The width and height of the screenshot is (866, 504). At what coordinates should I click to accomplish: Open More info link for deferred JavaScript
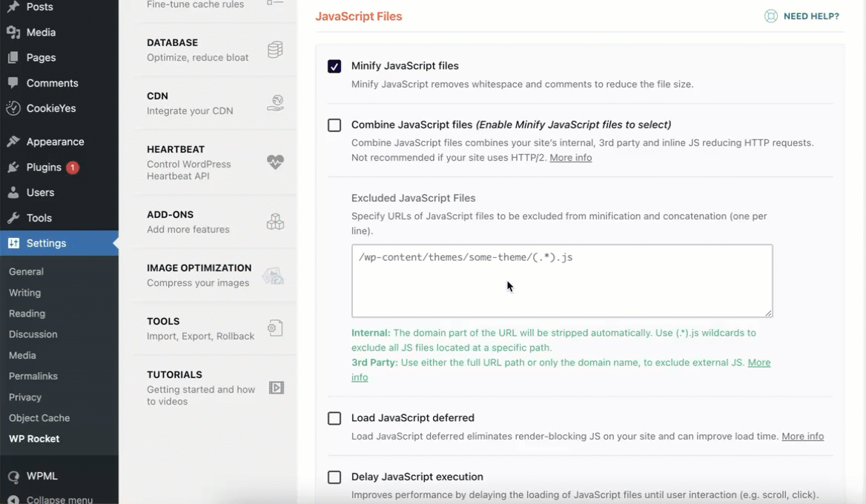coord(802,436)
